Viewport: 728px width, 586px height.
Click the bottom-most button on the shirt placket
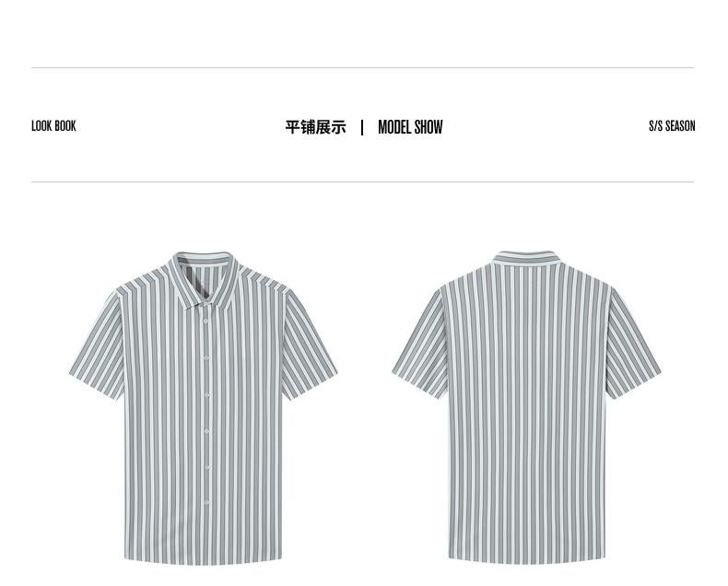point(206,503)
